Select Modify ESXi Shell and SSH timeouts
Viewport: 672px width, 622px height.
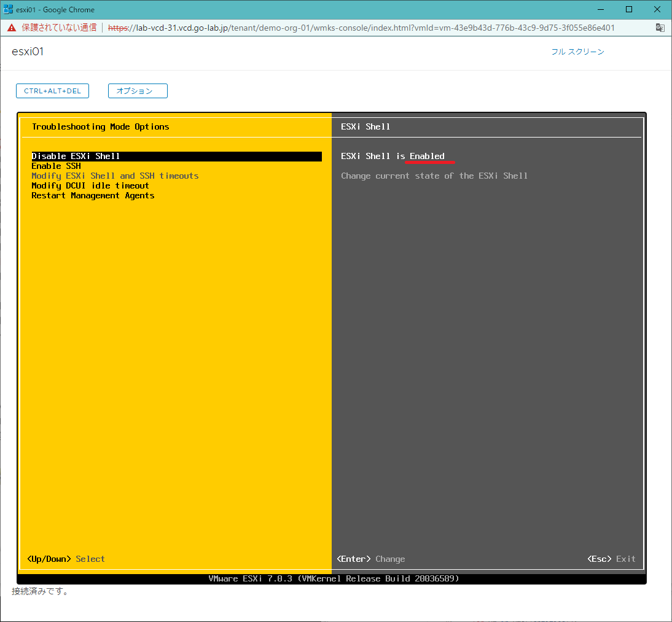pyautogui.click(x=115, y=176)
